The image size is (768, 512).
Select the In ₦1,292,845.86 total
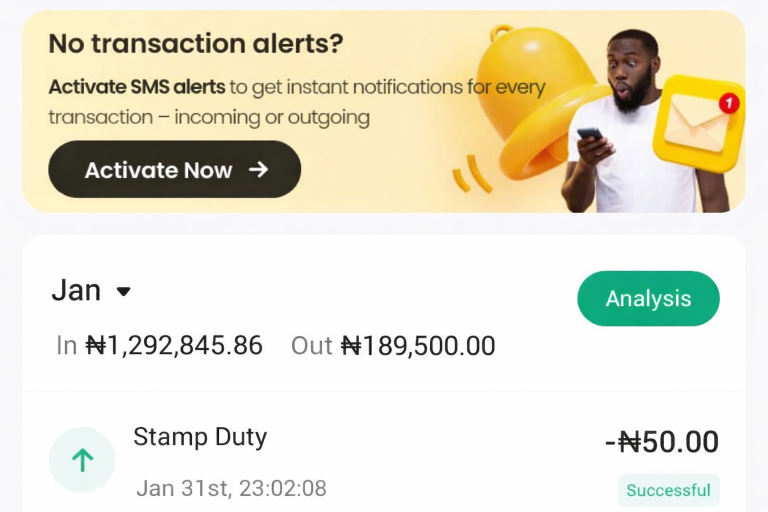pos(160,346)
